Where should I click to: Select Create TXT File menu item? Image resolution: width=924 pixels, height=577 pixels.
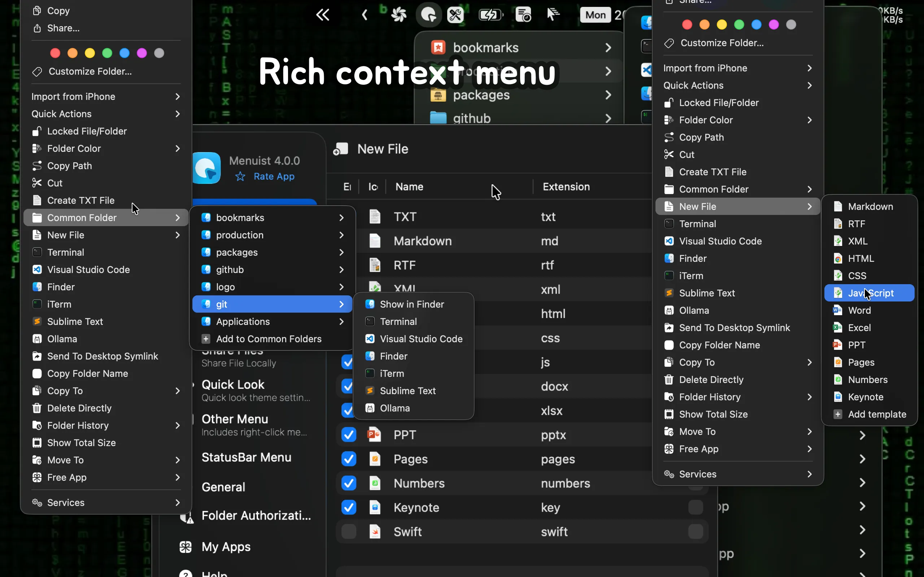(80, 200)
